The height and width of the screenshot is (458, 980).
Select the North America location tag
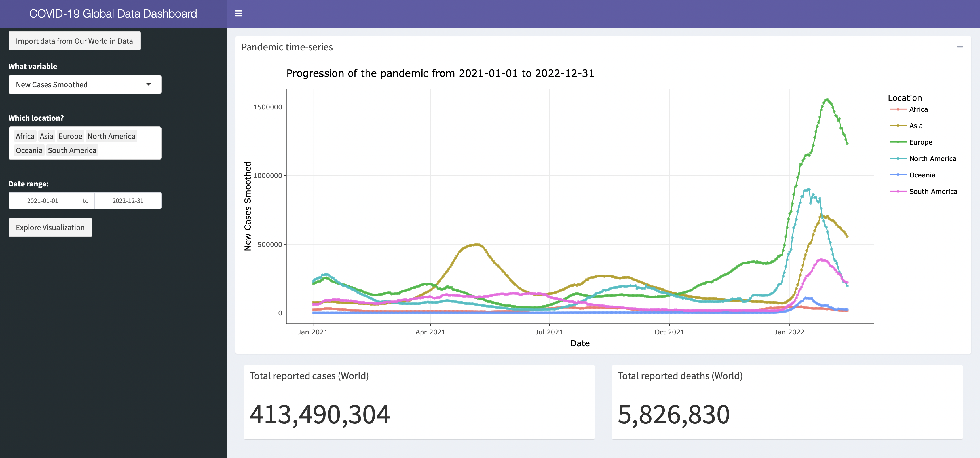[111, 136]
